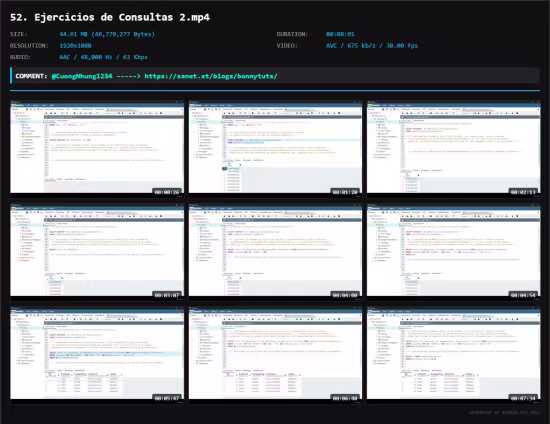
Task: Click the @CuongNhung1234 handle in comment
Action: (x=82, y=76)
